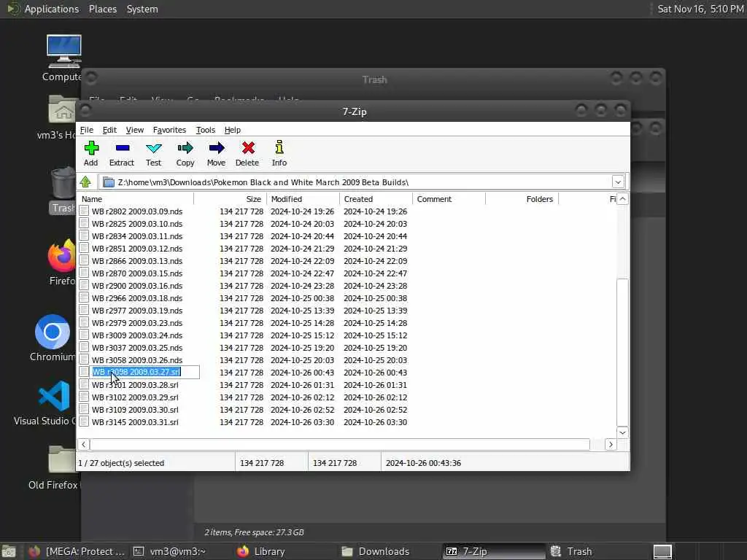Select file WB r3109 2009.03.30.srl
This screenshot has height=560, width=747.
point(135,409)
